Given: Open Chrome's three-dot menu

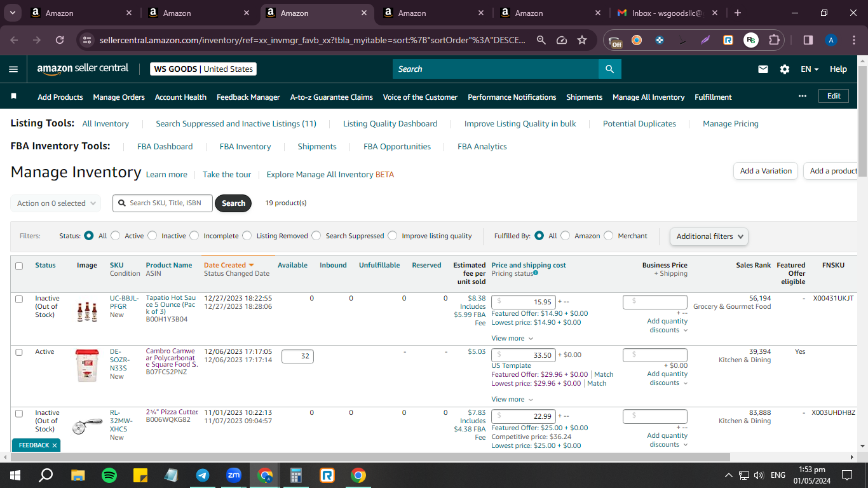Looking at the screenshot, I should click(x=853, y=40).
